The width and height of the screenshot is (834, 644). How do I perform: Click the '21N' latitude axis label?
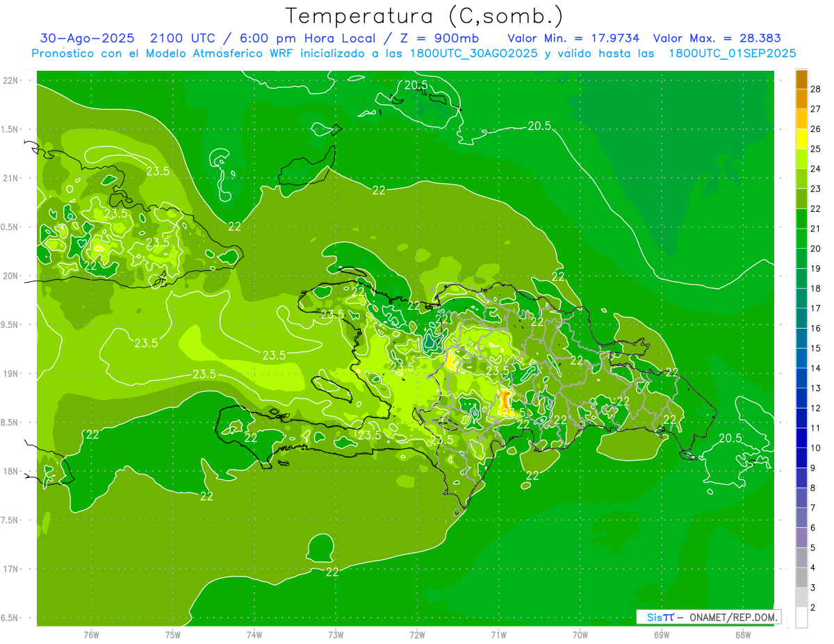pyautogui.click(x=10, y=178)
